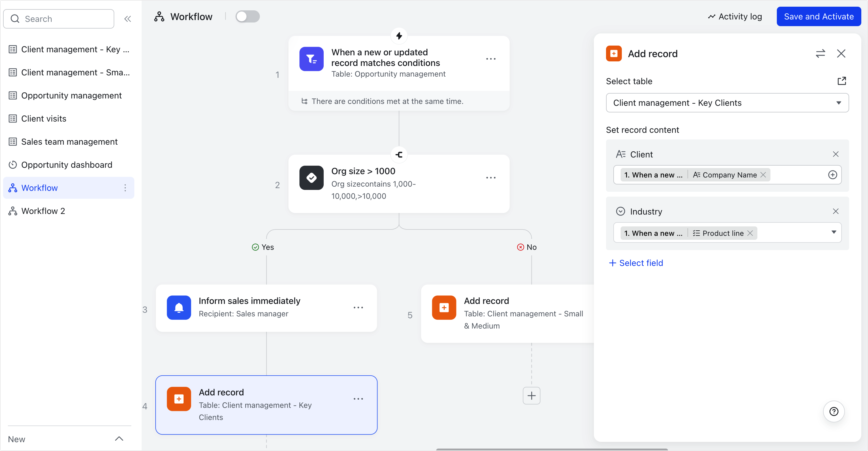Open the Workflow item's options menu in sidebar
The height and width of the screenshot is (451, 868).
pyautogui.click(x=125, y=188)
